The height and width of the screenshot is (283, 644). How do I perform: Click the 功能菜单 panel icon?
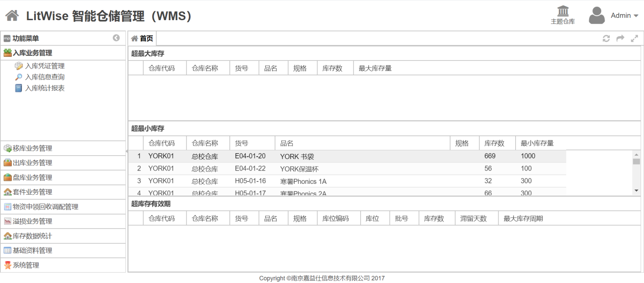[7, 38]
